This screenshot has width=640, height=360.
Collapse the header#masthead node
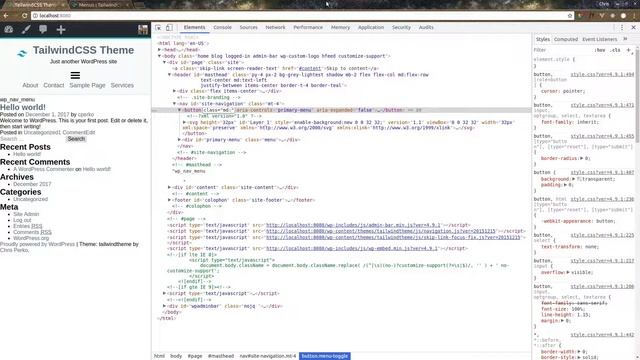click(x=169, y=75)
